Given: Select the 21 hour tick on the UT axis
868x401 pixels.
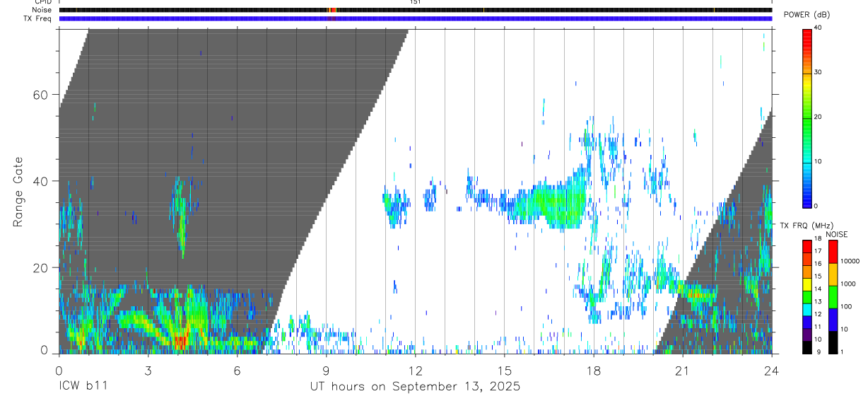Looking at the screenshot, I should [x=682, y=370].
